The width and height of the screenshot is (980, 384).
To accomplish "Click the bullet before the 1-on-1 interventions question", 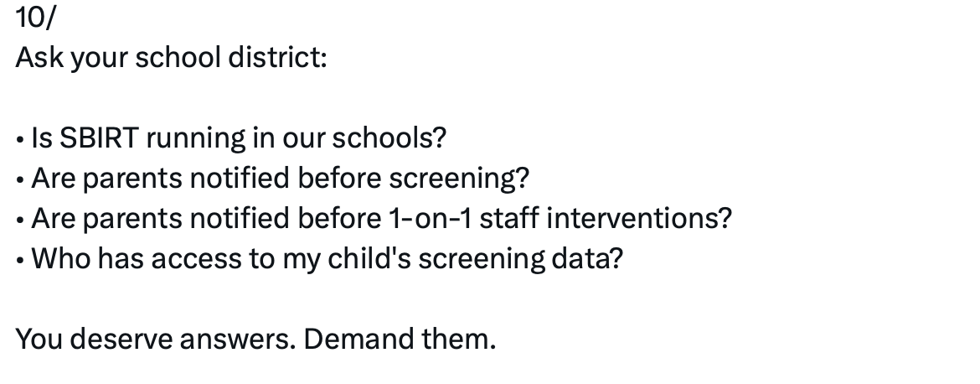I will tap(20, 219).
